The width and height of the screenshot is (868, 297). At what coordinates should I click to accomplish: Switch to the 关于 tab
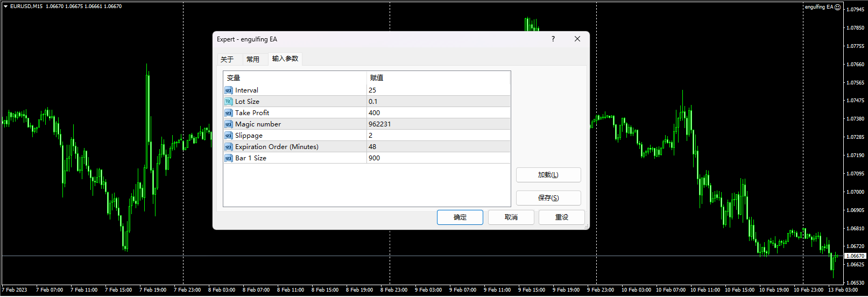227,59
